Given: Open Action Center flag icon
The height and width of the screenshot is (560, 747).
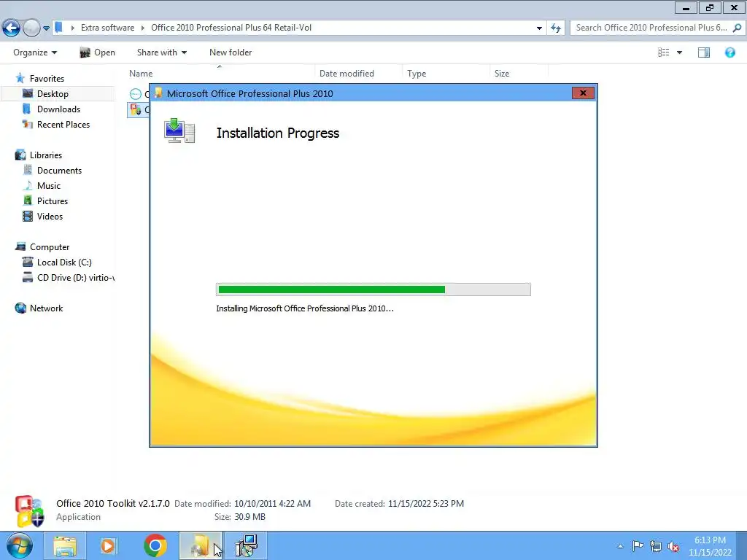Looking at the screenshot, I should (638, 545).
